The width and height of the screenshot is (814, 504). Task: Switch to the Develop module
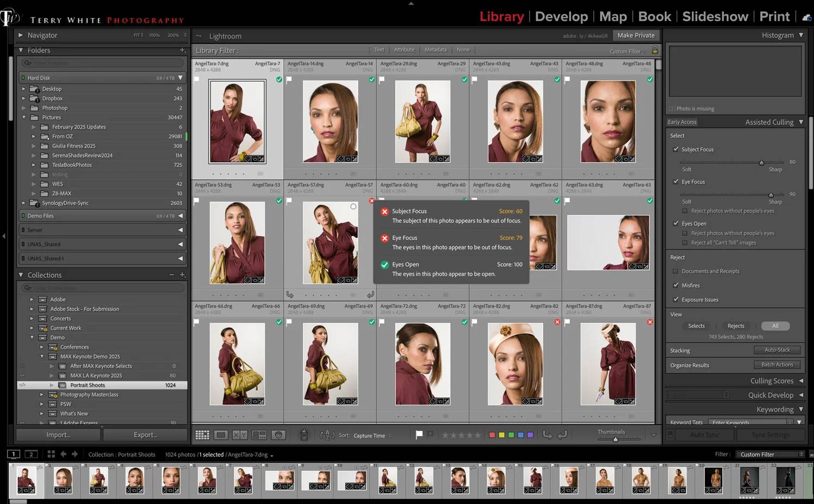[561, 16]
